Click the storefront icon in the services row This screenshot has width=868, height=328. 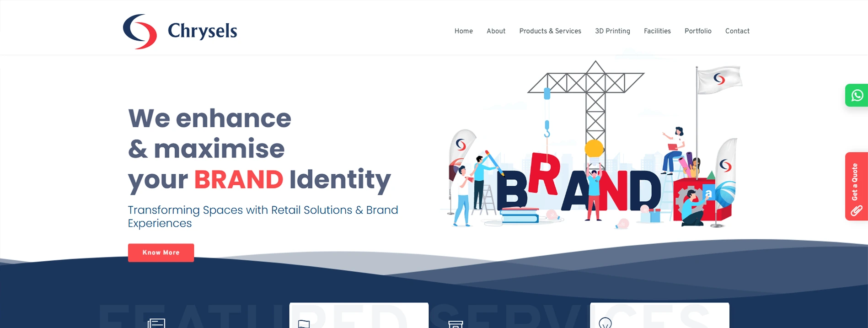pos(455,324)
